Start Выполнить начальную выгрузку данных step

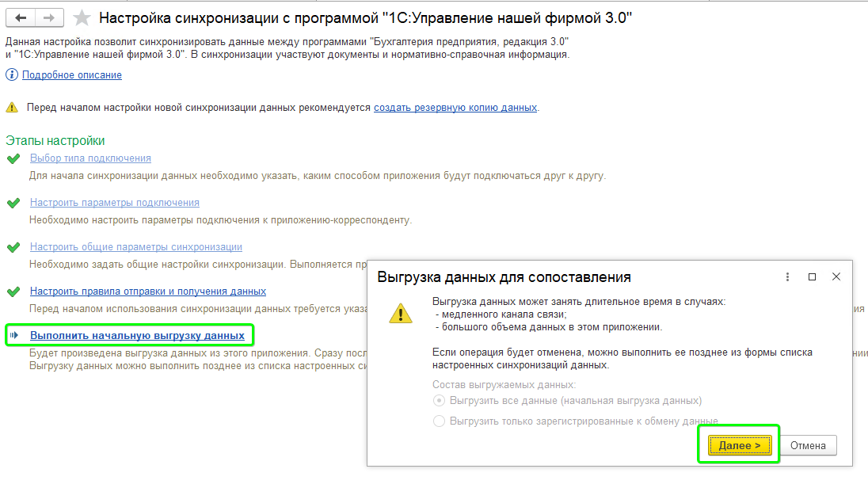137,336
